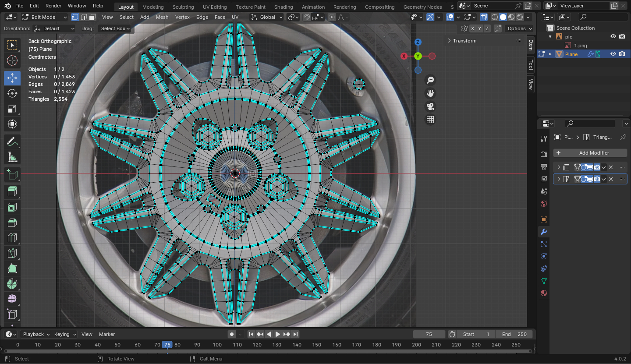This screenshot has height=364, width=631.
Task: Click the End frame field
Action: [514, 334]
